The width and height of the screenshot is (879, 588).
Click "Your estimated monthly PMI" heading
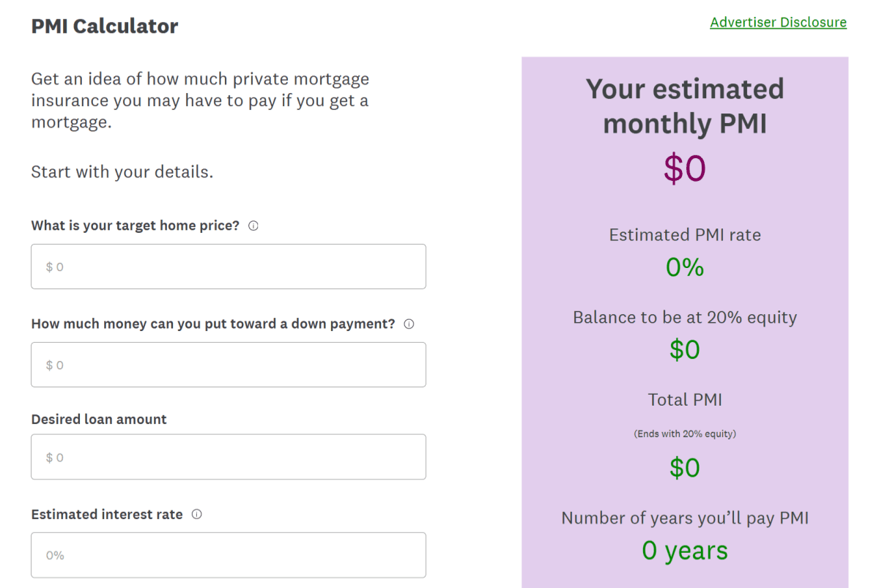click(x=684, y=106)
